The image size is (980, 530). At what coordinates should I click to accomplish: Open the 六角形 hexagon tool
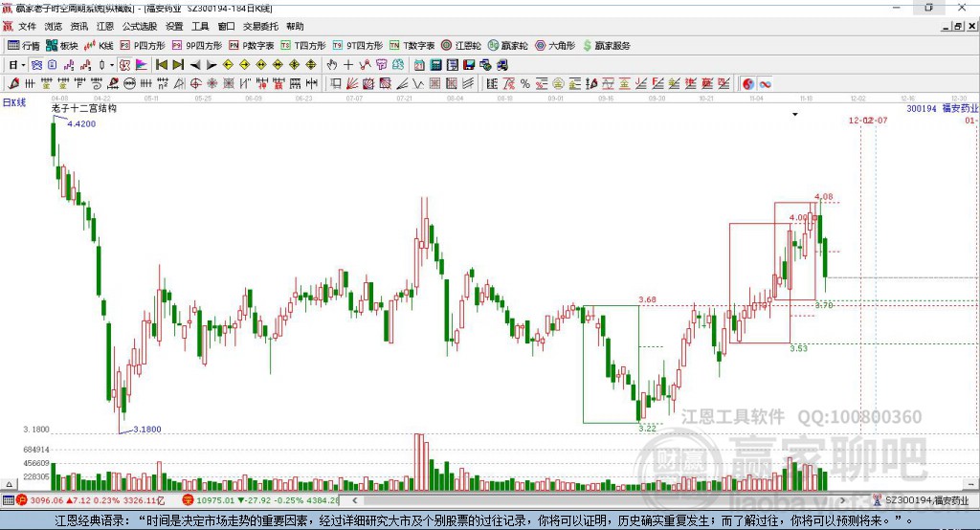[555, 46]
